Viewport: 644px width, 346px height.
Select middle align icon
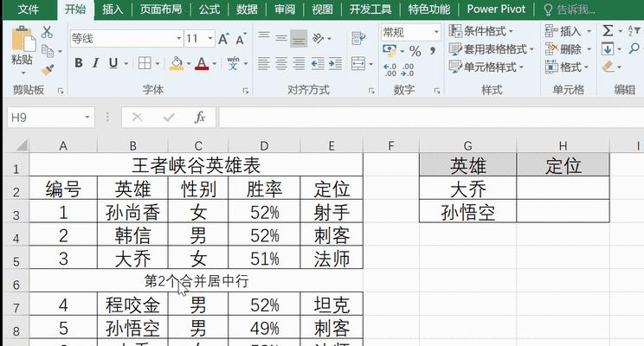[281, 38]
